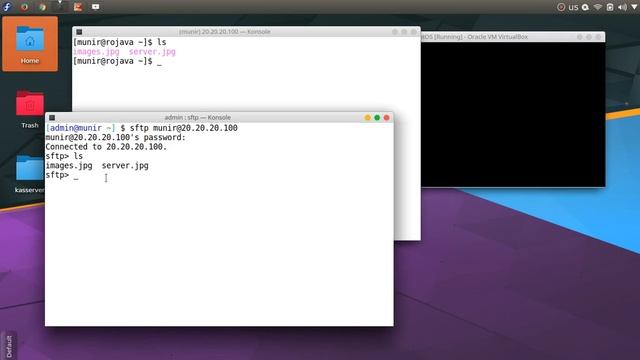Select the Home desktop folder
The height and width of the screenshot is (360, 640).
[30, 44]
